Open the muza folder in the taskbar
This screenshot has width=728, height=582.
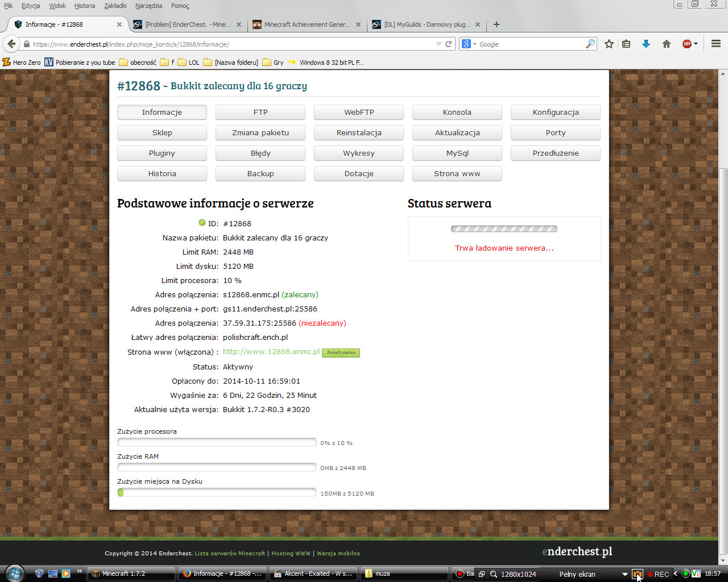[x=404, y=573]
